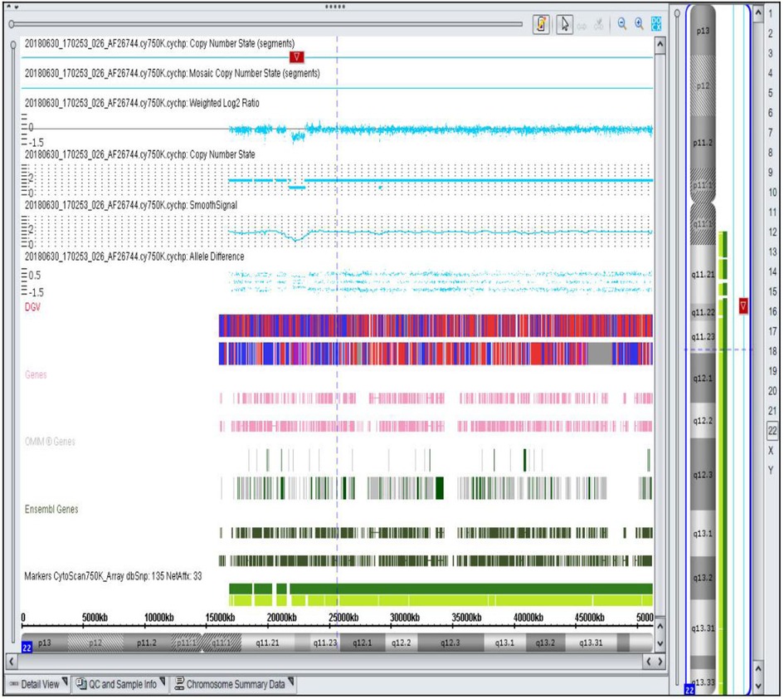
Task: Click the greyed link icon beside the pointer tool
Action: [582, 25]
